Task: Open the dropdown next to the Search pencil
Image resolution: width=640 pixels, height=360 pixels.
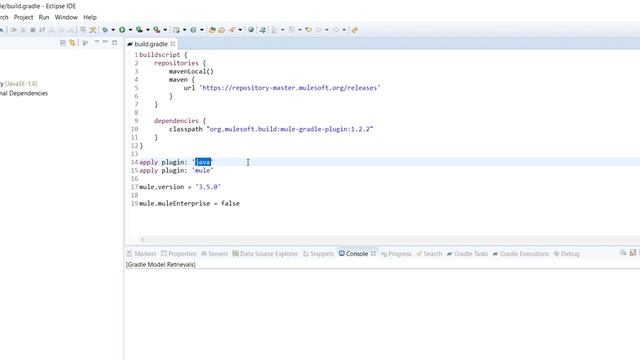Action: (240, 30)
